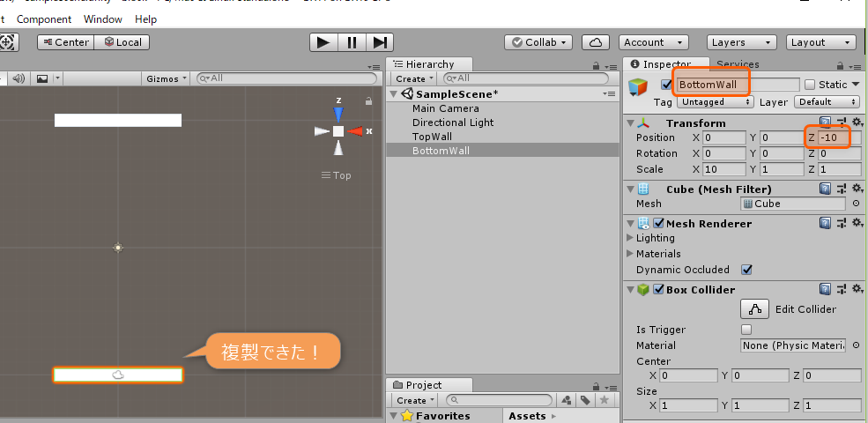Open the Project Create dropdown
This screenshot has width=868, height=423.
tap(415, 400)
